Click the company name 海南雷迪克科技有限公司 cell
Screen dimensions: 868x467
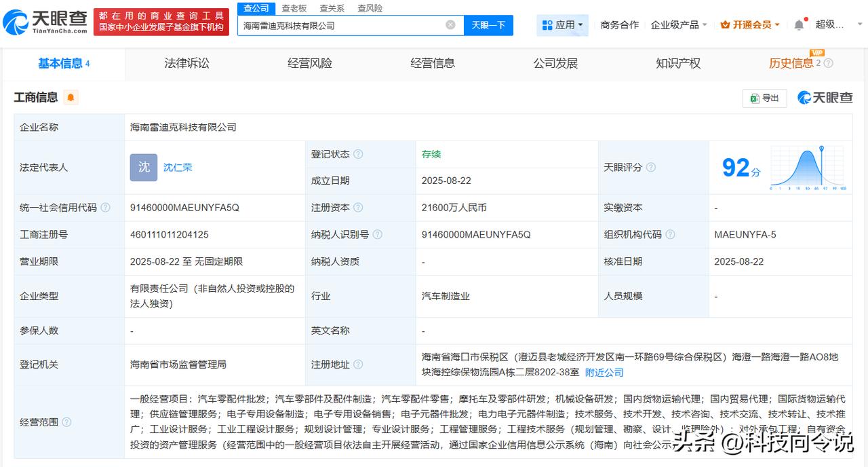tap(183, 127)
